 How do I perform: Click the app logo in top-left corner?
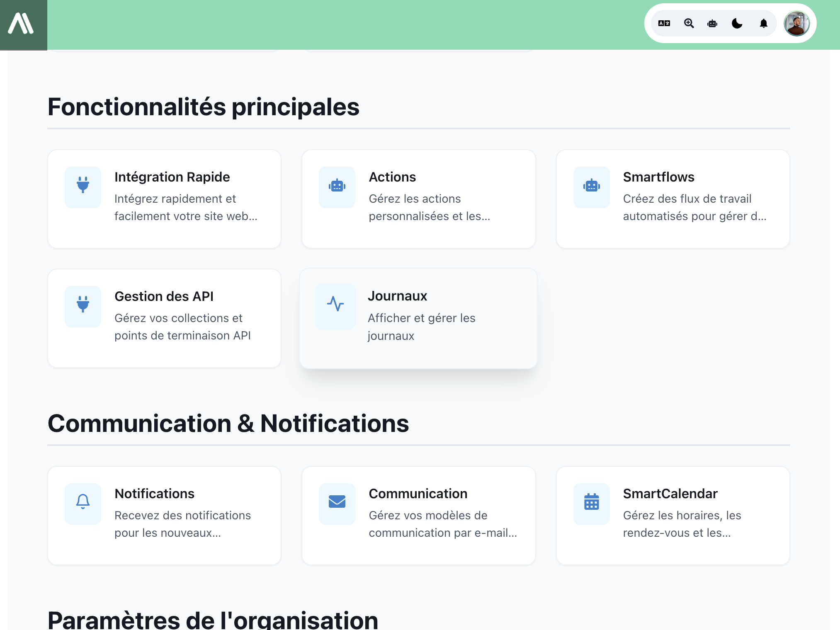22,24
